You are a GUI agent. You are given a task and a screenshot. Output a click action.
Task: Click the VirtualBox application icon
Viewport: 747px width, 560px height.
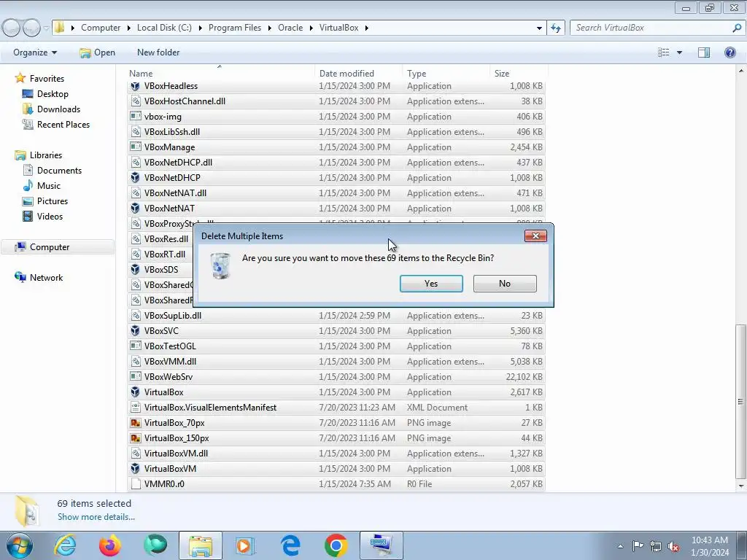(135, 392)
